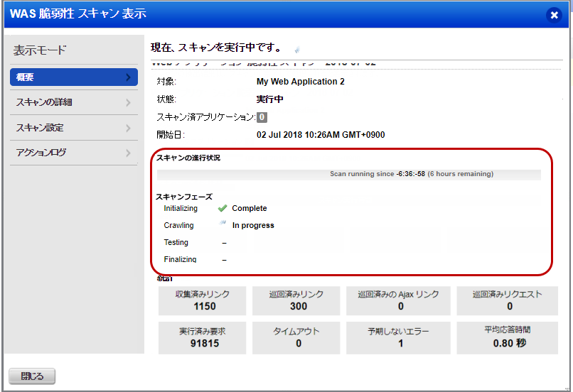Click the chevron next to アクションログ
The image size is (573, 392).
coord(128,153)
